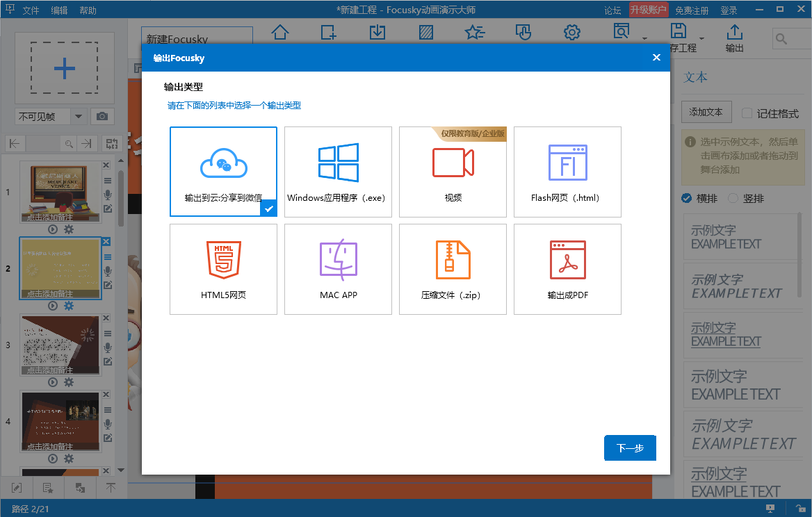
Task: Delete slide 1 with its X button
Action: tap(106, 165)
